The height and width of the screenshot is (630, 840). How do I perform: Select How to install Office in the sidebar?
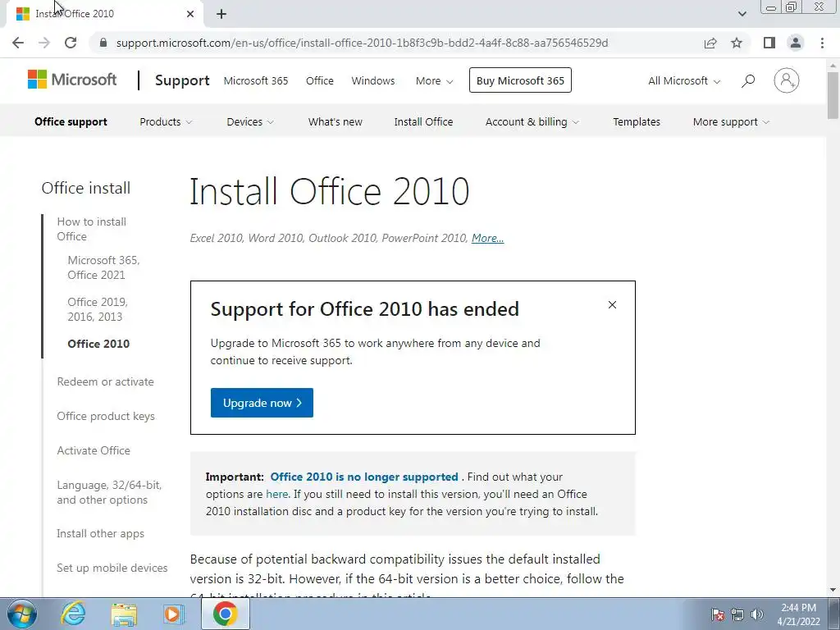point(92,230)
